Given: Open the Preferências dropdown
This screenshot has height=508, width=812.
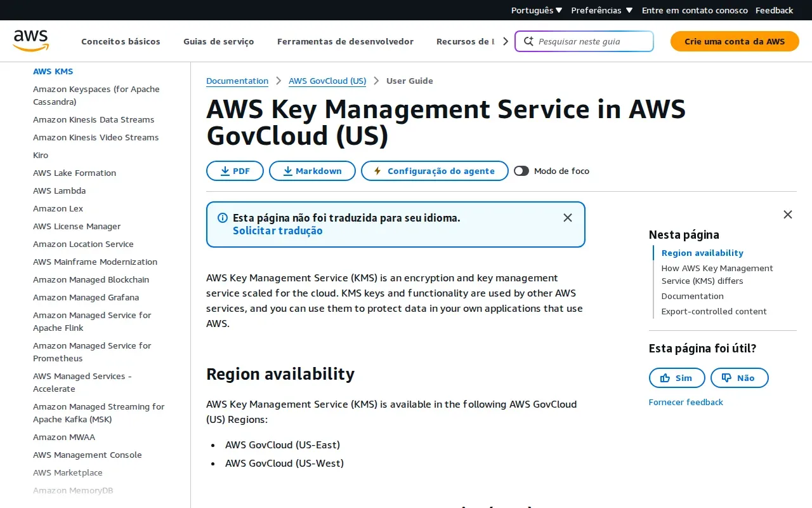Looking at the screenshot, I should 602,10.
